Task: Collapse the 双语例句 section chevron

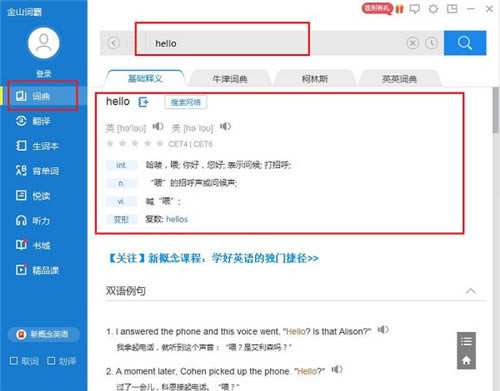Action: (x=471, y=291)
